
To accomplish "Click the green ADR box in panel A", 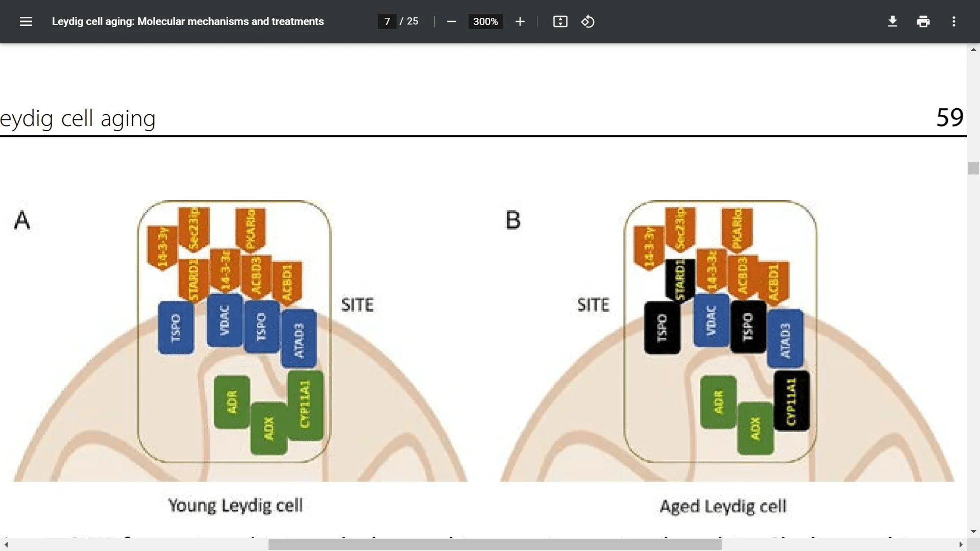I will click(232, 402).
